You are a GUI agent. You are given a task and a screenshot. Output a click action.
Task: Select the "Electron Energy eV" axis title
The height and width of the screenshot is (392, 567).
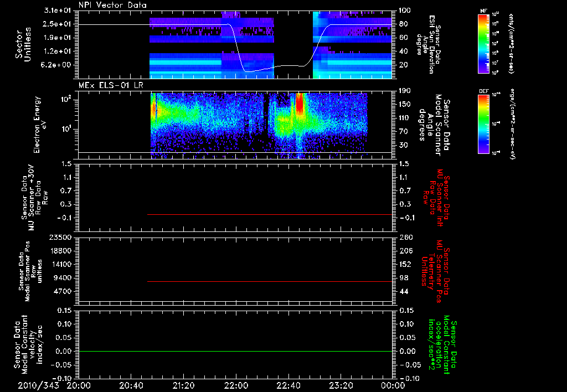tap(40, 125)
